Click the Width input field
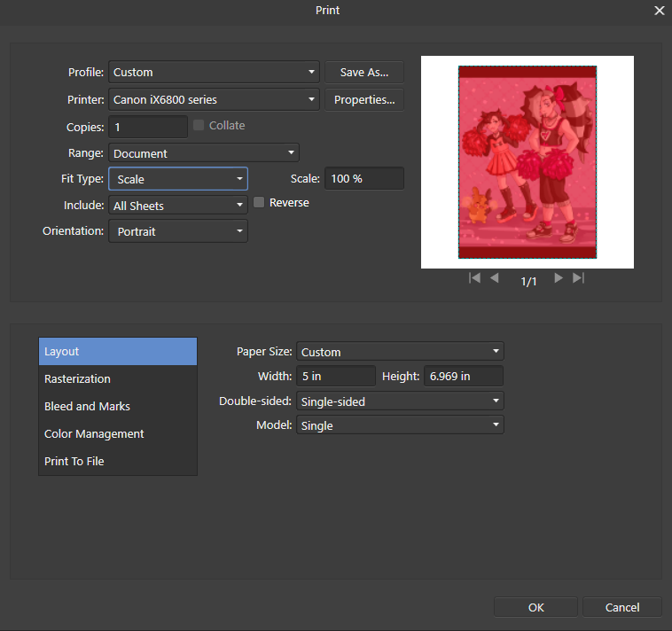 [x=336, y=376]
